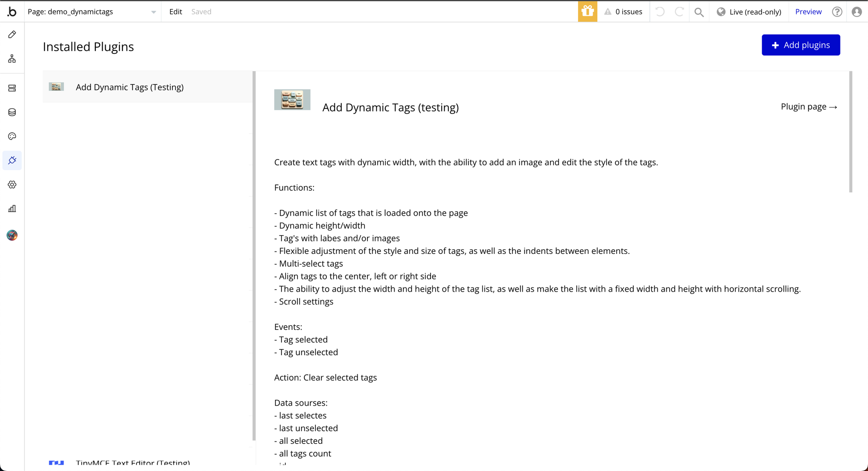This screenshot has width=868, height=471.
Task: Click the Bubble logo icon
Action: click(12, 11)
